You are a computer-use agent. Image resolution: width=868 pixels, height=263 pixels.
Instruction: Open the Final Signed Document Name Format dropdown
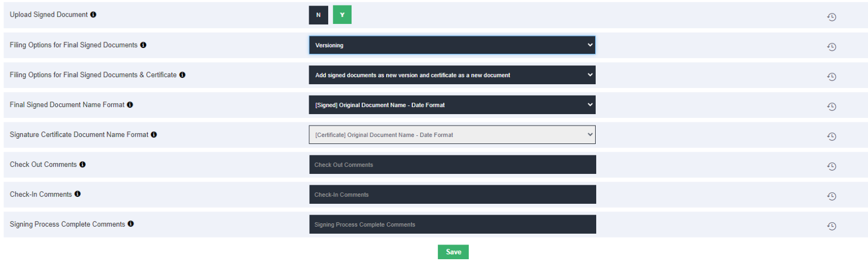pos(452,105)
